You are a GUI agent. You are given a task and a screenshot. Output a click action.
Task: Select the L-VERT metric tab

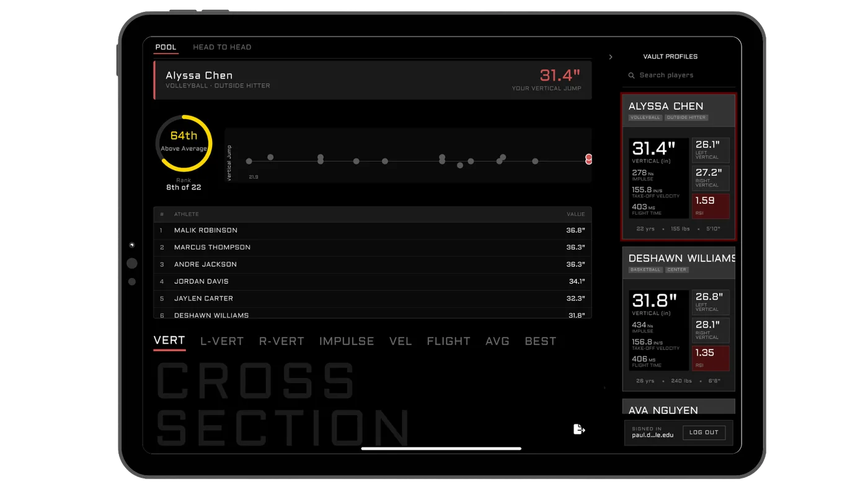[x=222, y=341]
